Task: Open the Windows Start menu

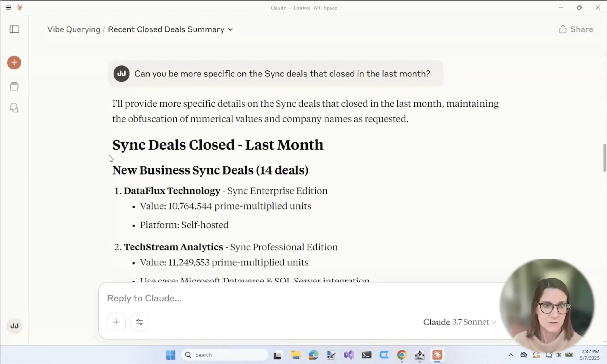Action: [x=171, y=355]
